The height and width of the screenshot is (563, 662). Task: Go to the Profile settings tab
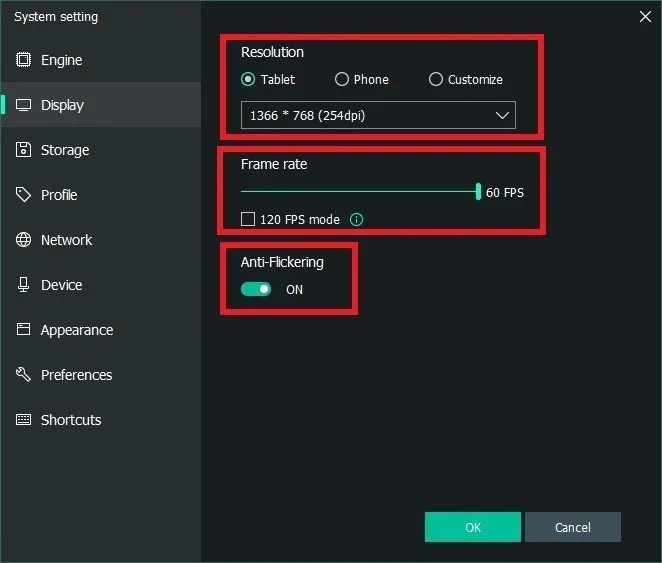click(x=100, y=195)
